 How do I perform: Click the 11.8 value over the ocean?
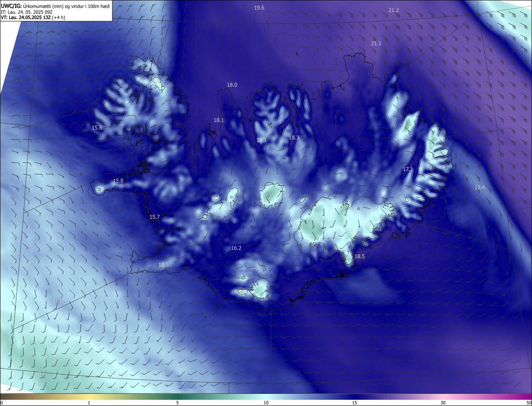click(58, 301)
